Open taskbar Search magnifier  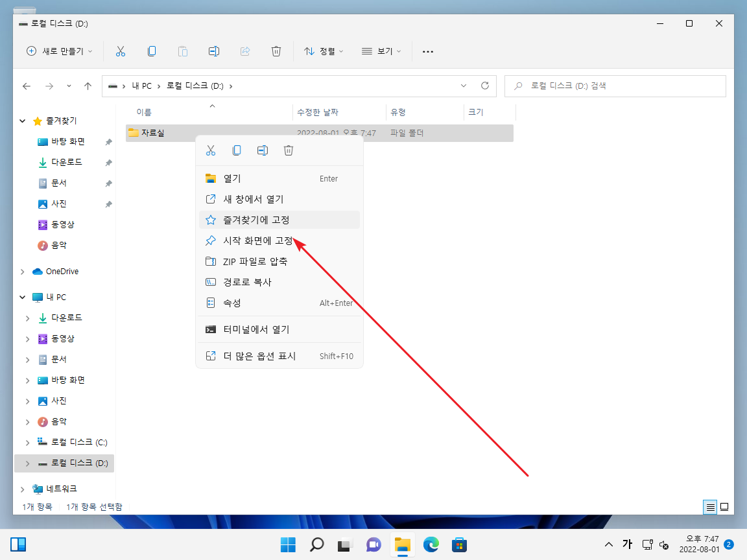coord(317,544)
